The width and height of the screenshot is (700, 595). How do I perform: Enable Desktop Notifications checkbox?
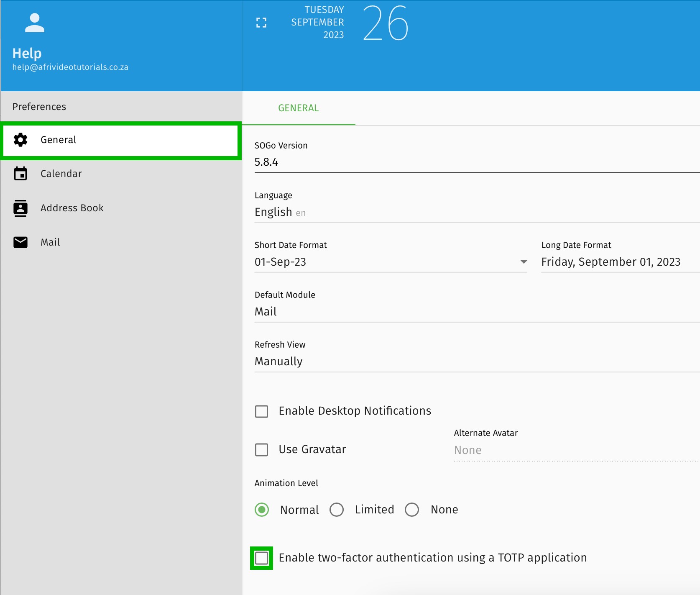click(x=262, y=411)
